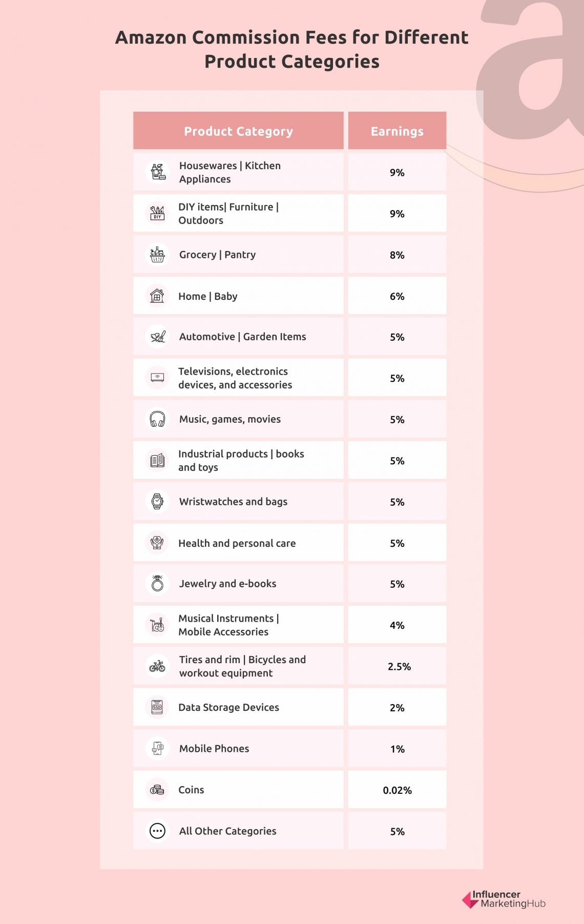Click the coins stack icon
584x924 pixels.
[x=157, y=790]
